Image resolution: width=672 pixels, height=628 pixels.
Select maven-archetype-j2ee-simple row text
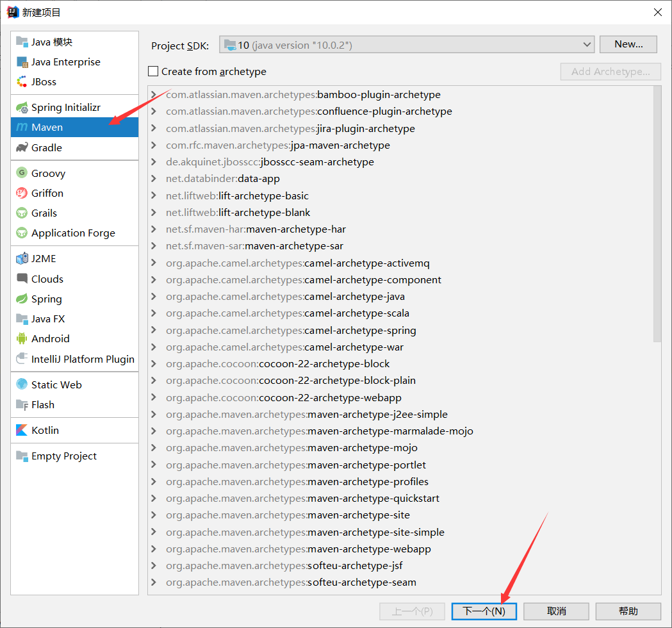click(307, 414)
